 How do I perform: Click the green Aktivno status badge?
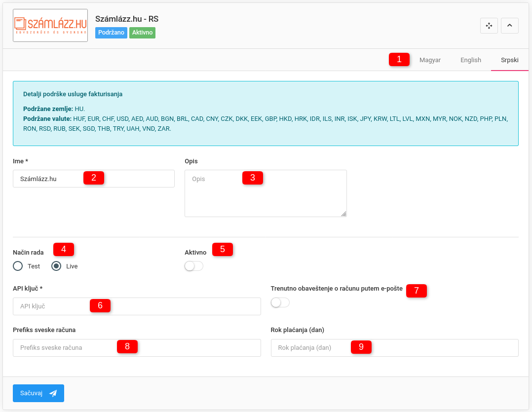[x=142, y=33]
